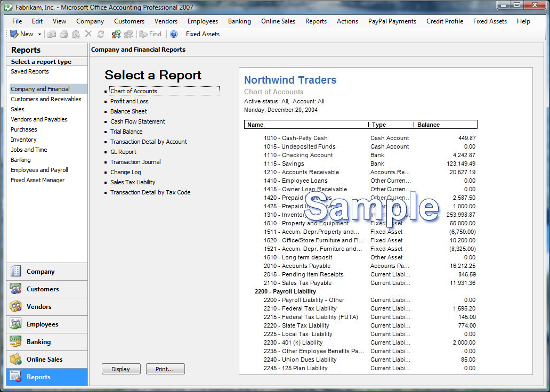Click the grayed email envelope toolbar icon

52,34
